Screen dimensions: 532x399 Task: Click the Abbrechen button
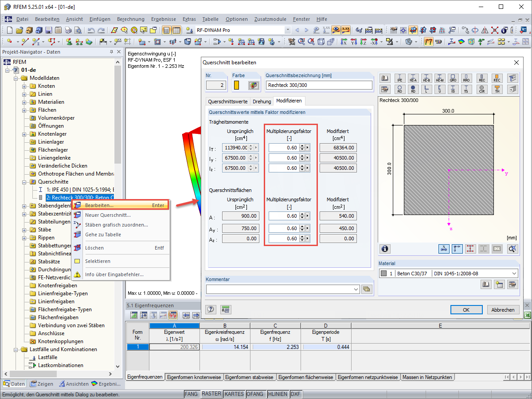pos(503,310)
